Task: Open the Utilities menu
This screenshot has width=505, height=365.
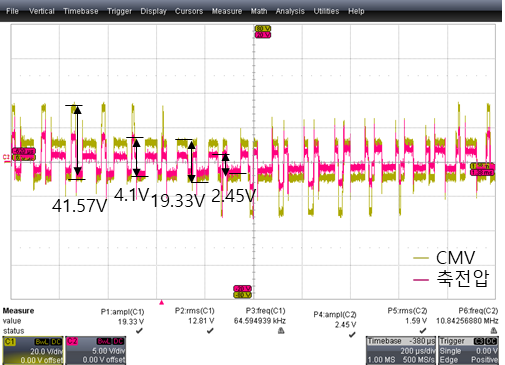Action: point(326,11)
